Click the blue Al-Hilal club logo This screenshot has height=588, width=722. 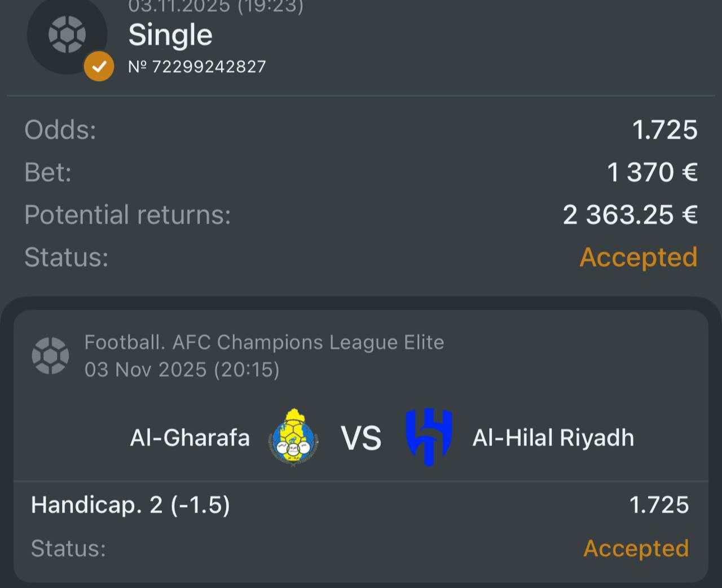click(x=429, y=437)
